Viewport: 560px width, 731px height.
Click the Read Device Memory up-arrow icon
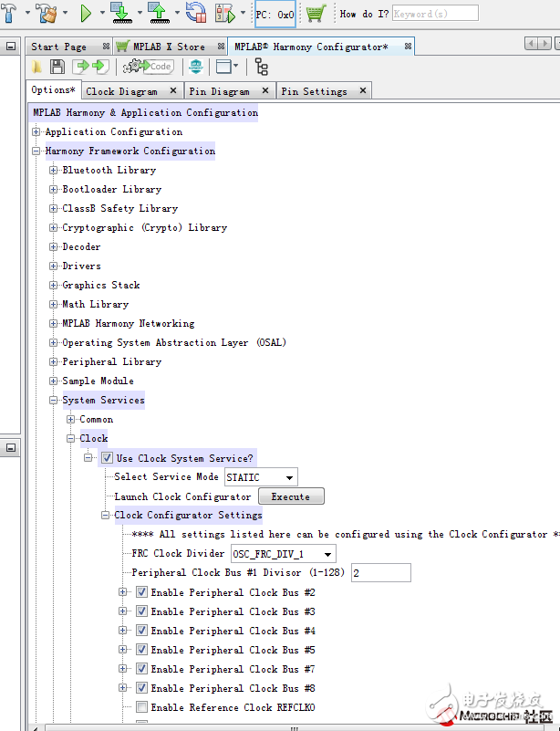[x=157, y=14]
